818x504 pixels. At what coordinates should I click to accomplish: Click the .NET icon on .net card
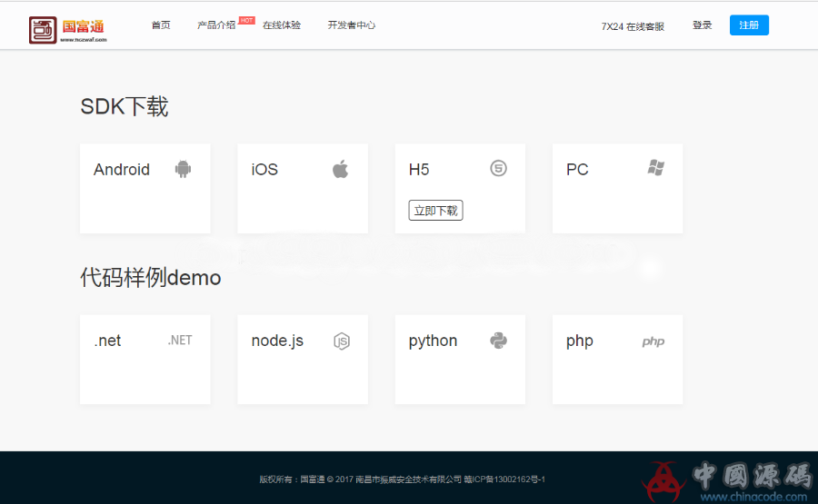coord(180,341)
